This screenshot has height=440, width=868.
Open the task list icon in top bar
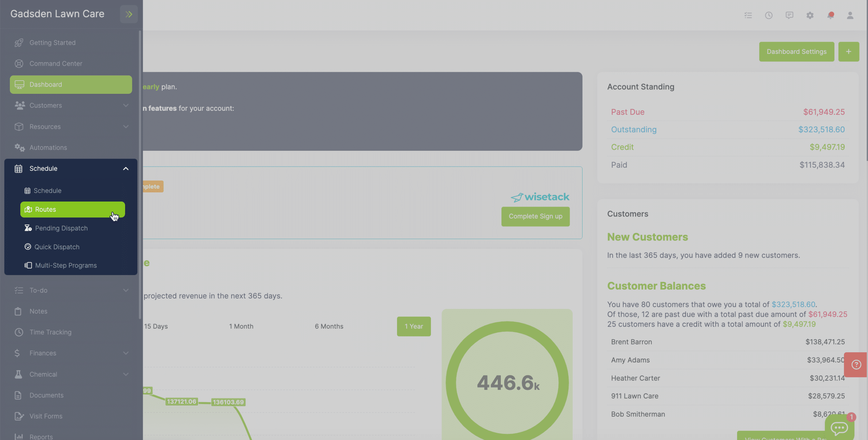click(748, 15)
